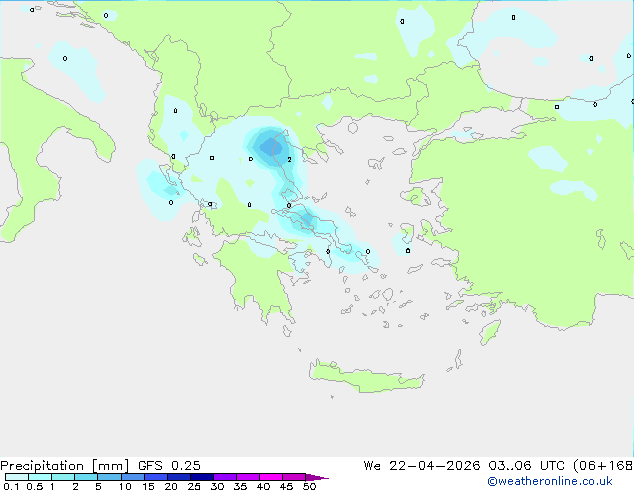This screenshot has height=490, width=634.
Task: Click the '20' legend scale label
Action: tap(171, 486)
